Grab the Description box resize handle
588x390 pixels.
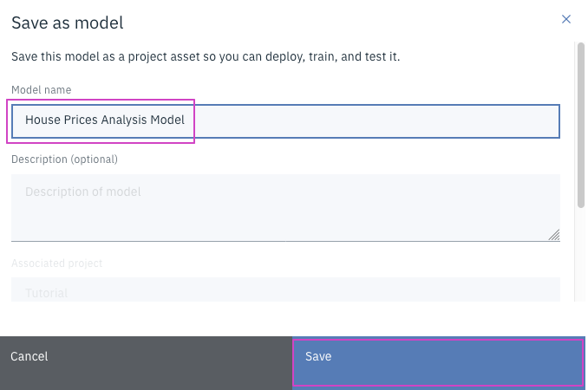(x=554, y=234)
